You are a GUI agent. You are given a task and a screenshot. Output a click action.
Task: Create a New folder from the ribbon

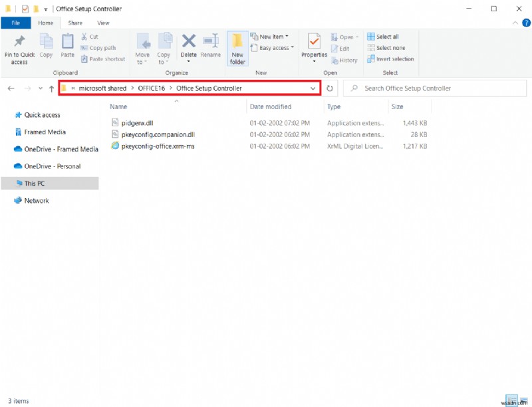click(237, 47)
